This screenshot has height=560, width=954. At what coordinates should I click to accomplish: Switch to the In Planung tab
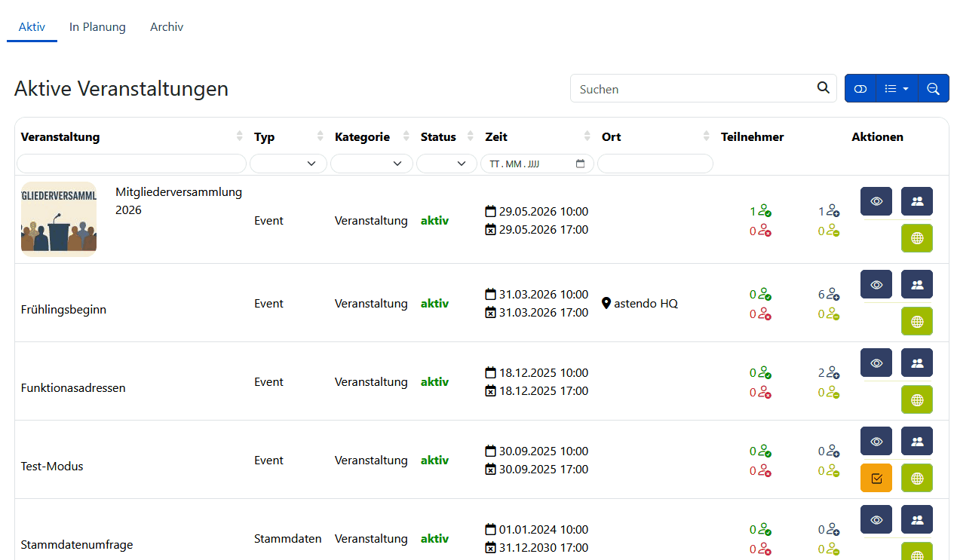click(x=97, y=27)
